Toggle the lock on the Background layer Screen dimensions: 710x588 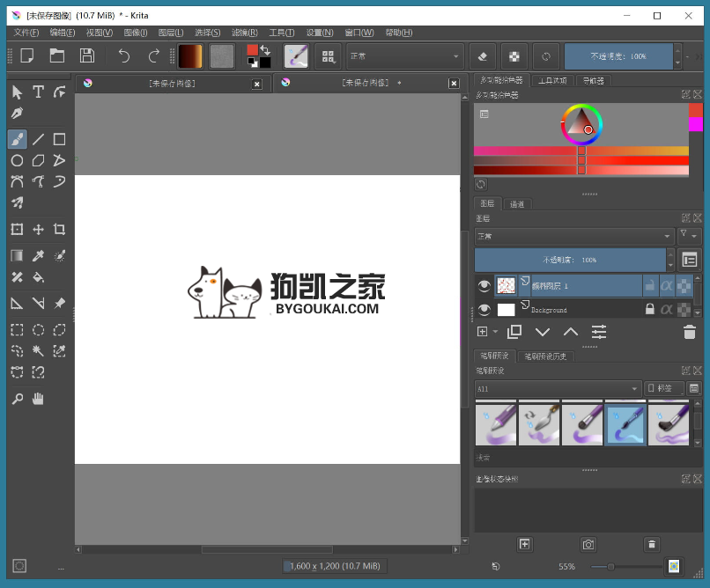pyautogui.click(x=649, y=308)
